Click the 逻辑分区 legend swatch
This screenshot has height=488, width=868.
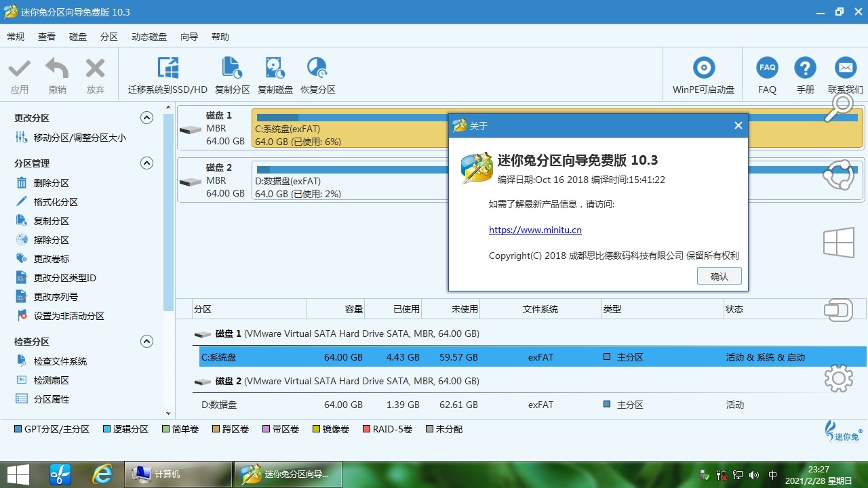click(107, 429)
